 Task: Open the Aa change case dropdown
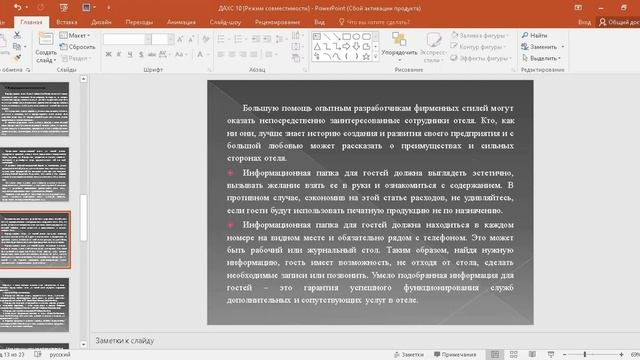180,54
